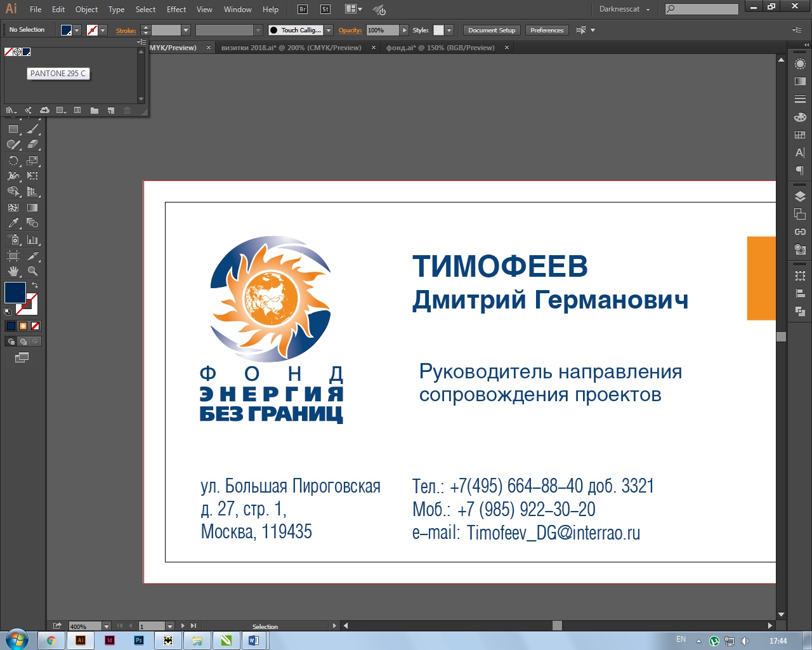Screen dimensions: 812x650
Task: Open the artboard navigation dropdown
Action: (170, 627)
